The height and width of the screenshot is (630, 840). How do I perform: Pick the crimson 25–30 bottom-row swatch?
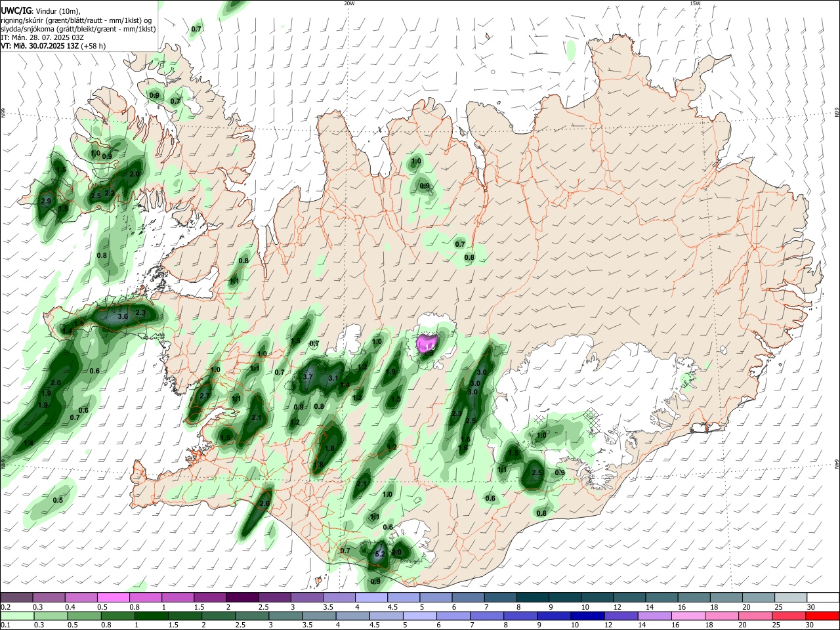(x=788, y=616)
